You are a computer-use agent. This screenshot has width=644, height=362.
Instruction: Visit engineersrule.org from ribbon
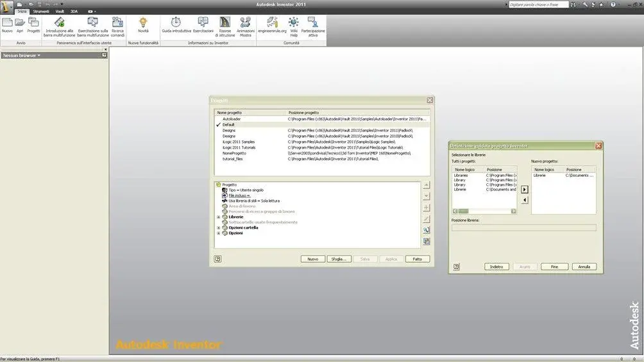[x=273, y=25]
